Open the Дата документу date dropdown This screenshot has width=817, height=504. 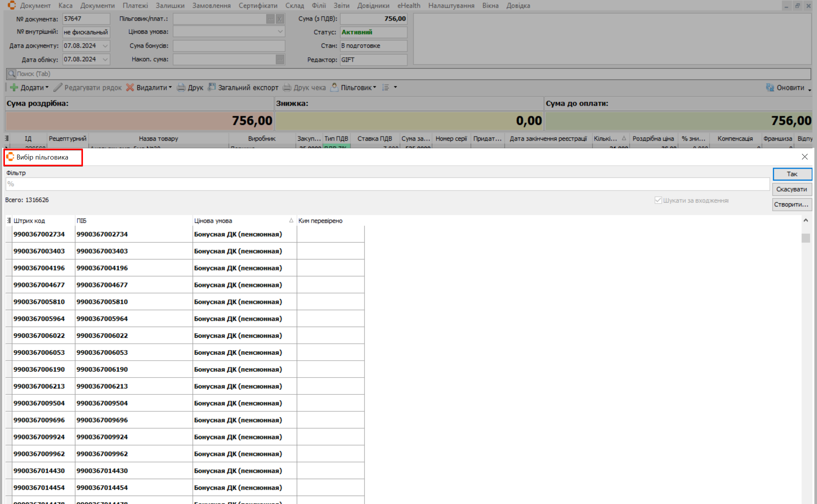click(x=105, y=46)
